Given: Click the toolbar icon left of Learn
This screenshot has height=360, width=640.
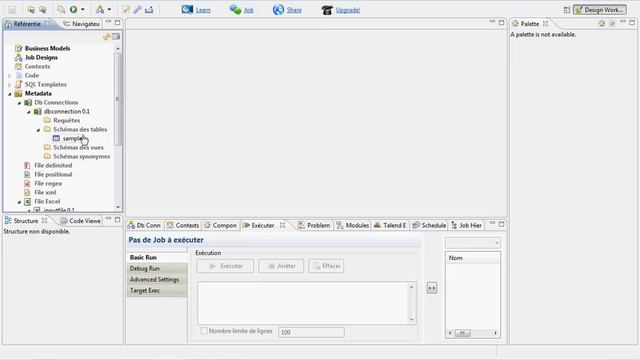Looking at the screenshot, I should pyautogui.click(x=187, y=10).
